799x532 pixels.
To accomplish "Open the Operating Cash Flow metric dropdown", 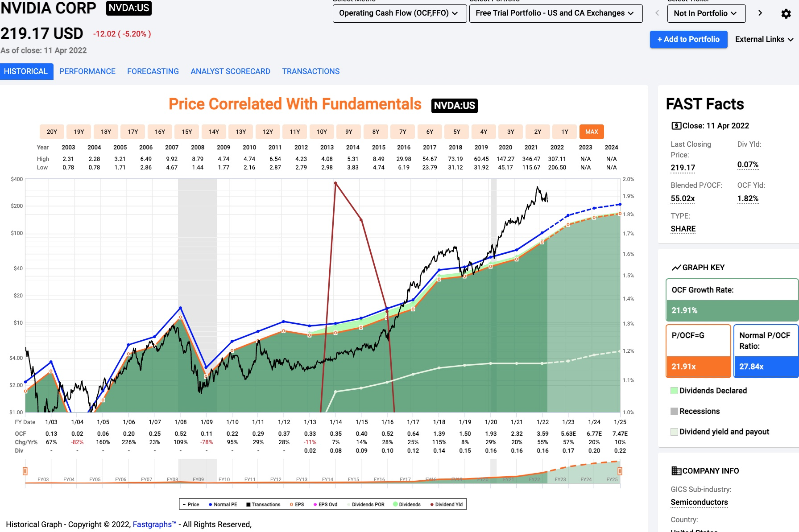I will point(400,13).
